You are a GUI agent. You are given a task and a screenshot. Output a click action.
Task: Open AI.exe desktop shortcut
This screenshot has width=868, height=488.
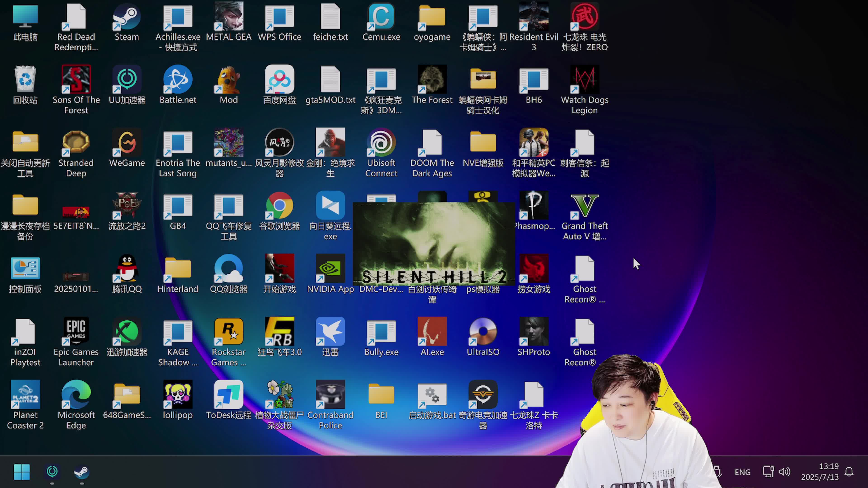pyautogui.click(x=432, y=337)
